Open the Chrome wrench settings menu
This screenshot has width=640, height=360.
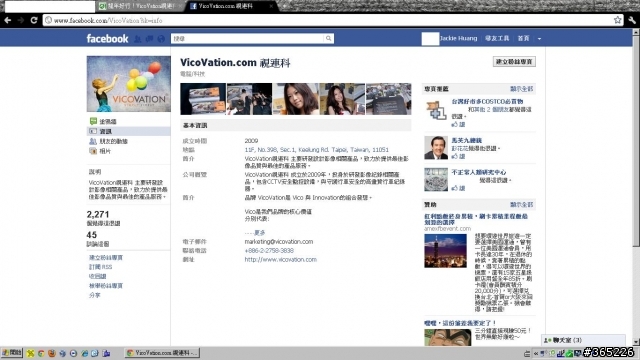click(632, 20)
